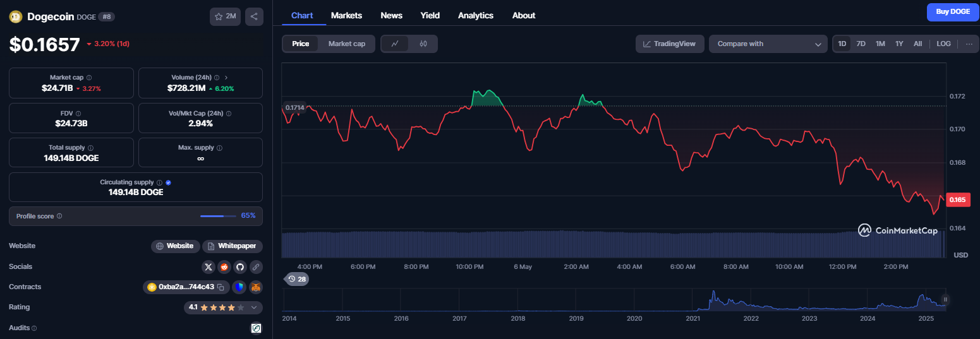This screenshot has height=339, width=980.
Task: Click the historical mini-chart range navigator
Action: [x=614, y=299]
